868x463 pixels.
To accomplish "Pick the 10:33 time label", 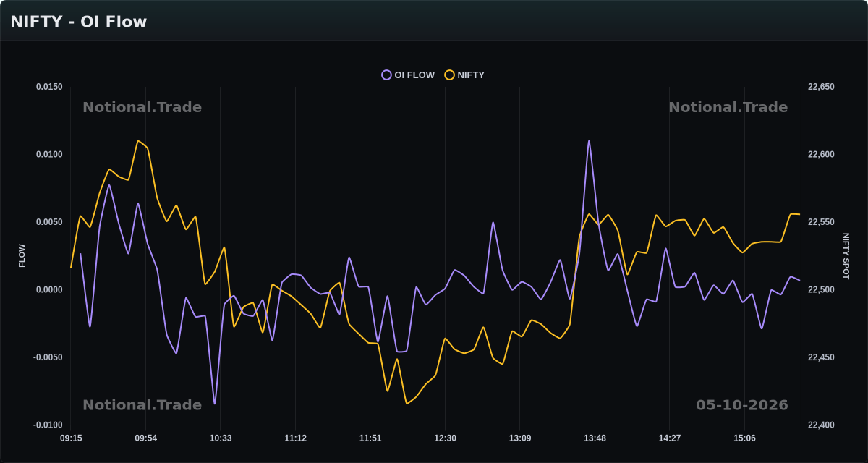I will click(221, 438).
